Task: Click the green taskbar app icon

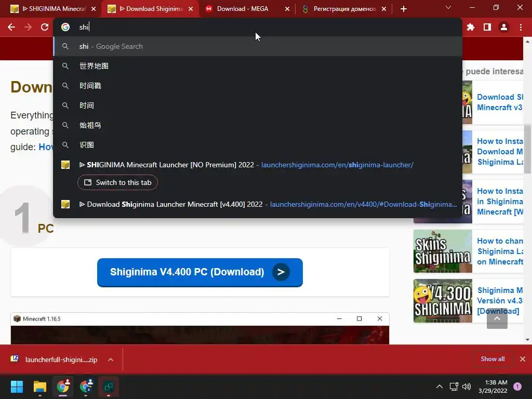Action: [x=109, y=387]
